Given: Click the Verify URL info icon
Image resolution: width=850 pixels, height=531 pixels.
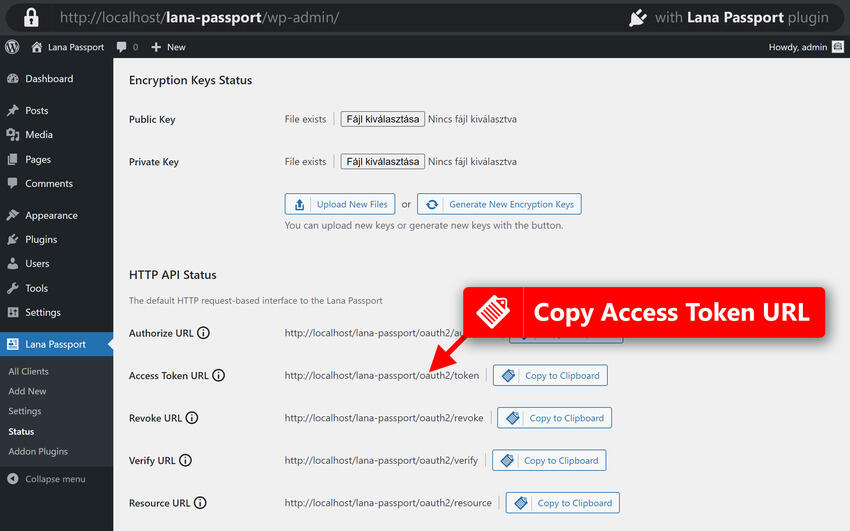Looking at the screenshot, I should point(185,460).
